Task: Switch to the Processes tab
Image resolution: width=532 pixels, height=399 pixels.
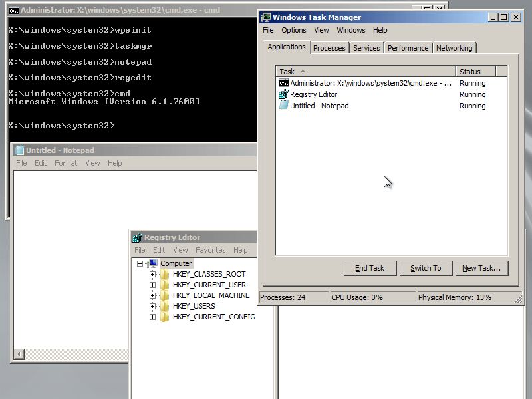Action: pos(329,47)
